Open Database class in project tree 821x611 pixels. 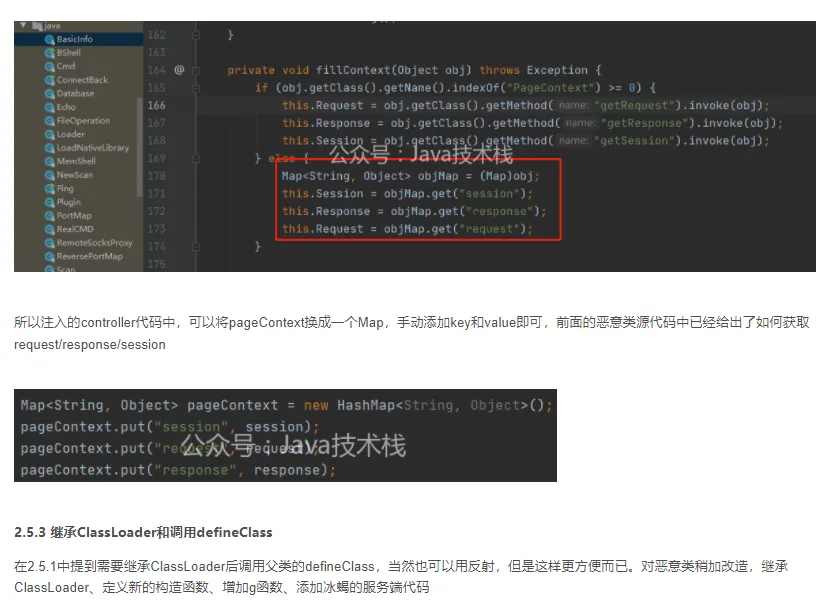tap(75, 93)
